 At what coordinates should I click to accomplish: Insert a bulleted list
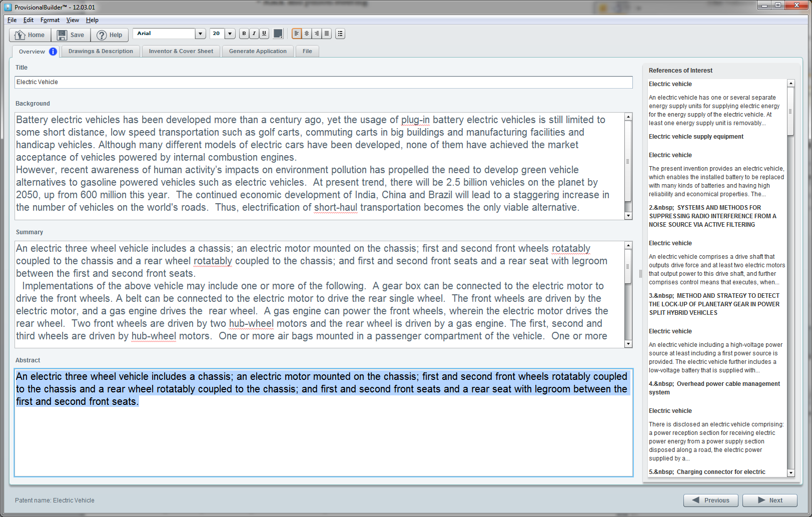340,34
